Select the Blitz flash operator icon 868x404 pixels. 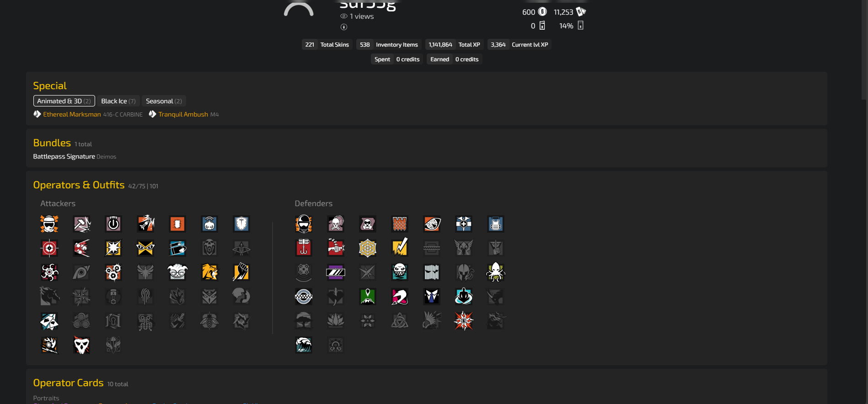pyautogui.click(x=113, y=248)
